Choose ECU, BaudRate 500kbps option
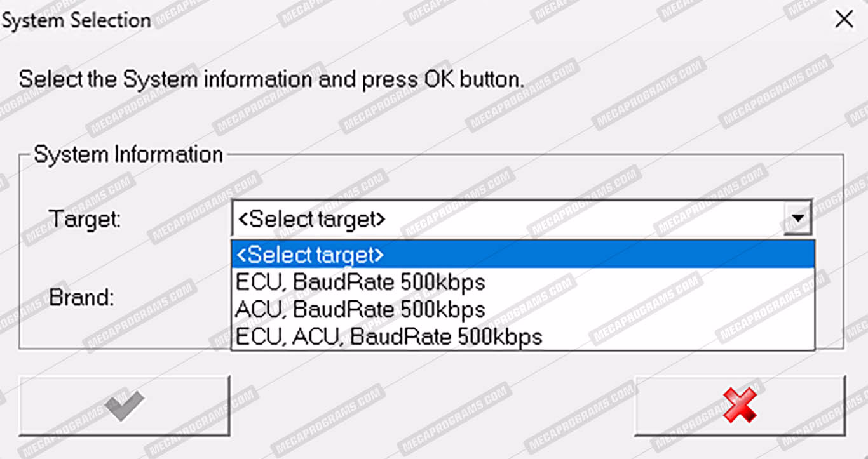The width and height of the screenshot is (868, 459). [x=360, y=282]
